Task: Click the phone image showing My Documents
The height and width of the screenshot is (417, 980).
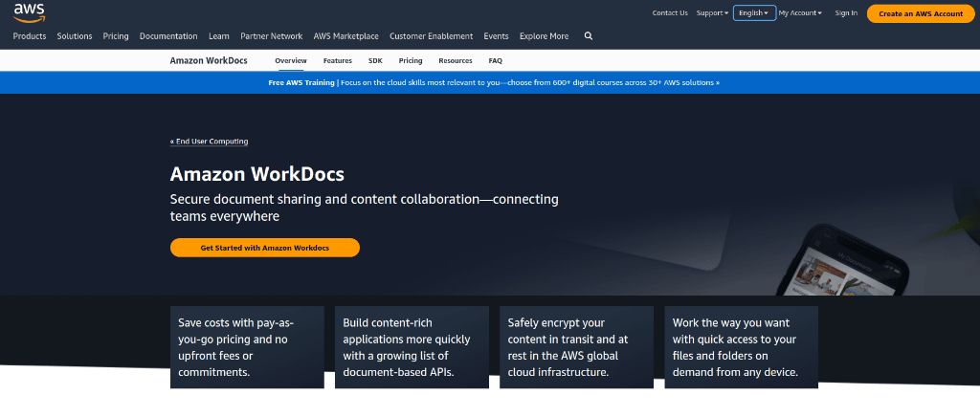Action: coord(841,260)
